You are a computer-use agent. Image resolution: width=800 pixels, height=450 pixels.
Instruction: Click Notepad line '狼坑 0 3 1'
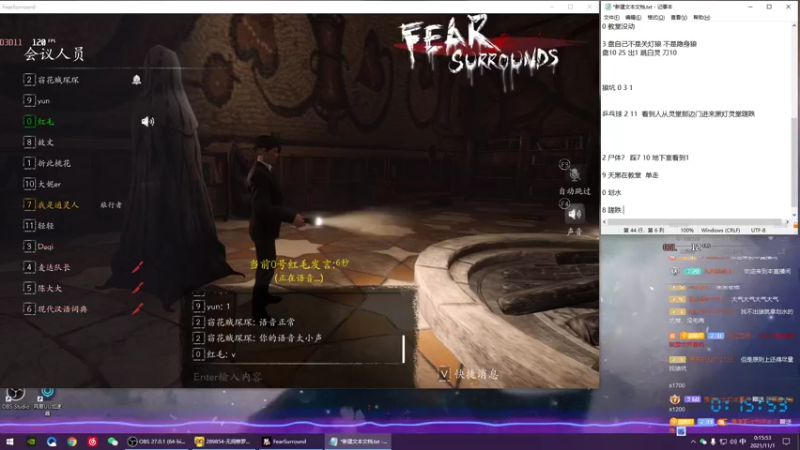click(617, 88)
